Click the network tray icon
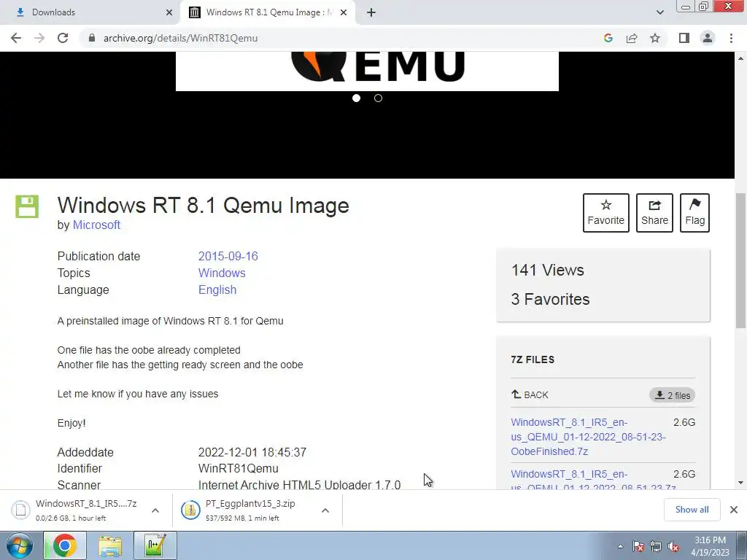Screen dimensions: 747x560 coord(656,546)
